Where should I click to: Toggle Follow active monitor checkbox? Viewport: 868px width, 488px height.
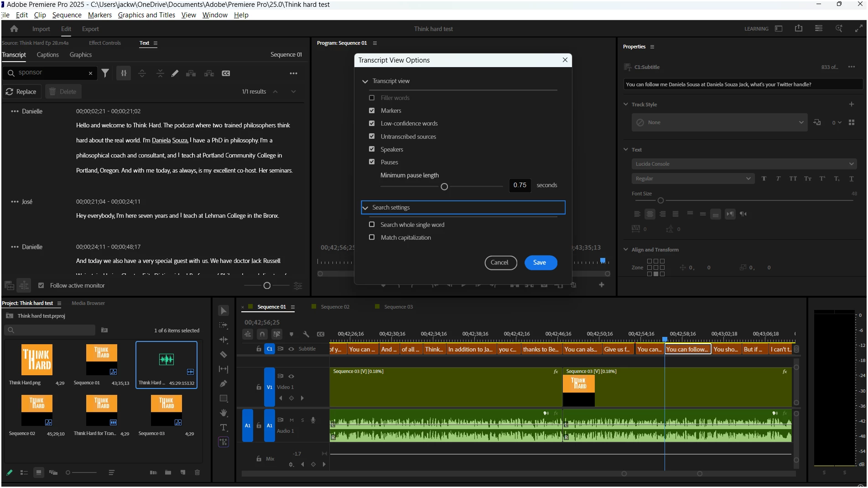[41, 285]
